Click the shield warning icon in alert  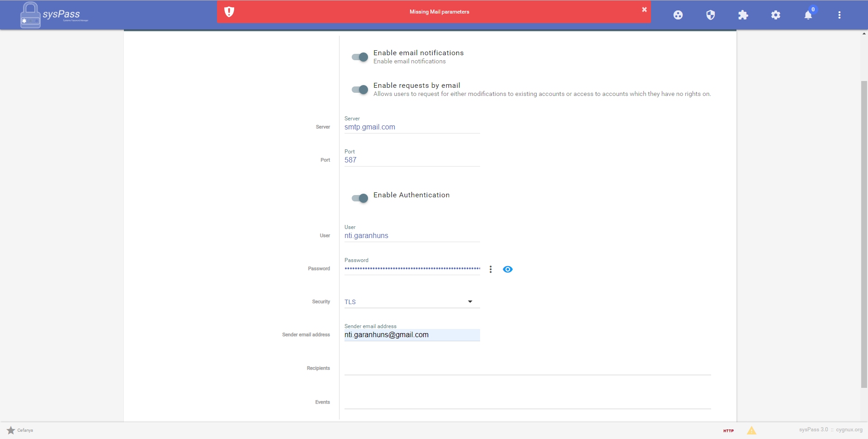[229, 12]
